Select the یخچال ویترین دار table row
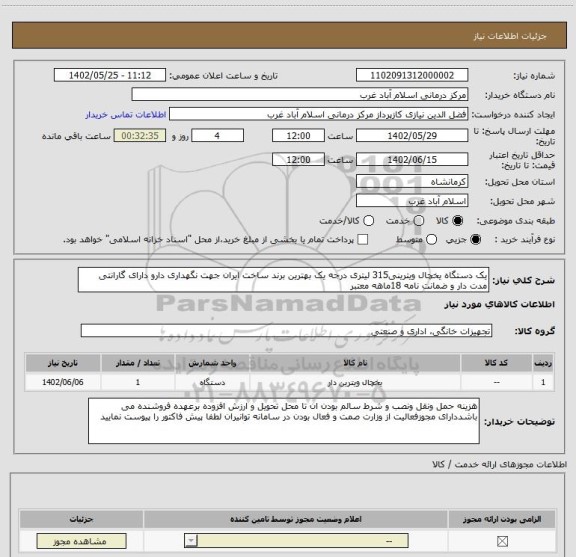 pyautogui.click(x=289, y=382)
